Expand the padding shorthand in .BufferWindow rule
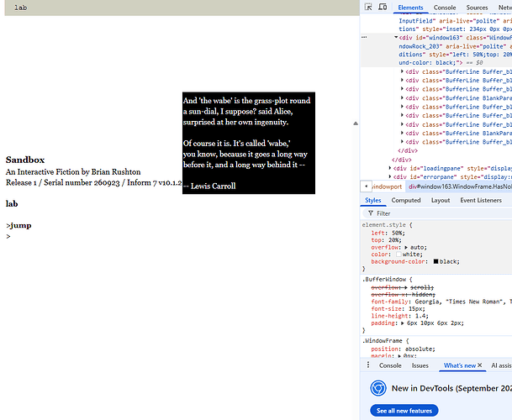 (403, 323)
